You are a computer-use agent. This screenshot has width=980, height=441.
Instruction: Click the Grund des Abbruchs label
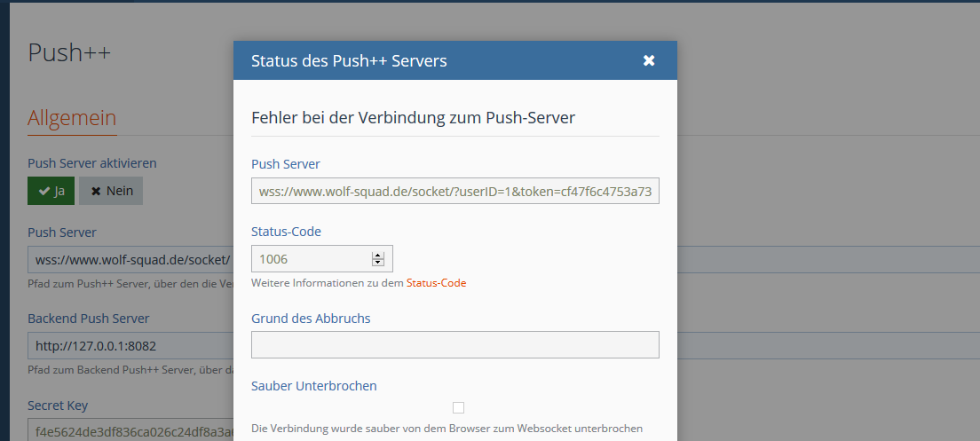[311, 319]
